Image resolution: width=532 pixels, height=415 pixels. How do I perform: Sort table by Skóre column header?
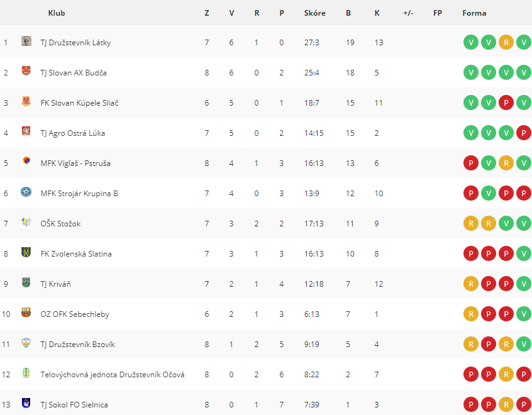click(314, 13)
